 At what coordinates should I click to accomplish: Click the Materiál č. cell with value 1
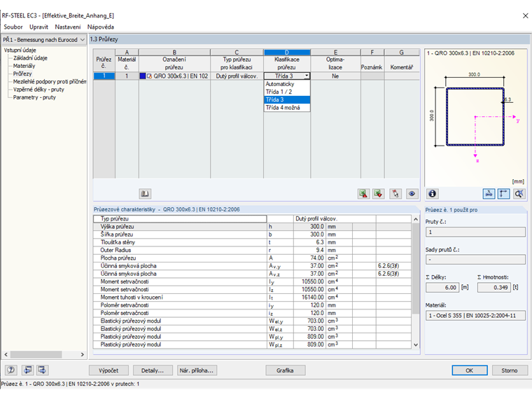click(x=127, y=76)
